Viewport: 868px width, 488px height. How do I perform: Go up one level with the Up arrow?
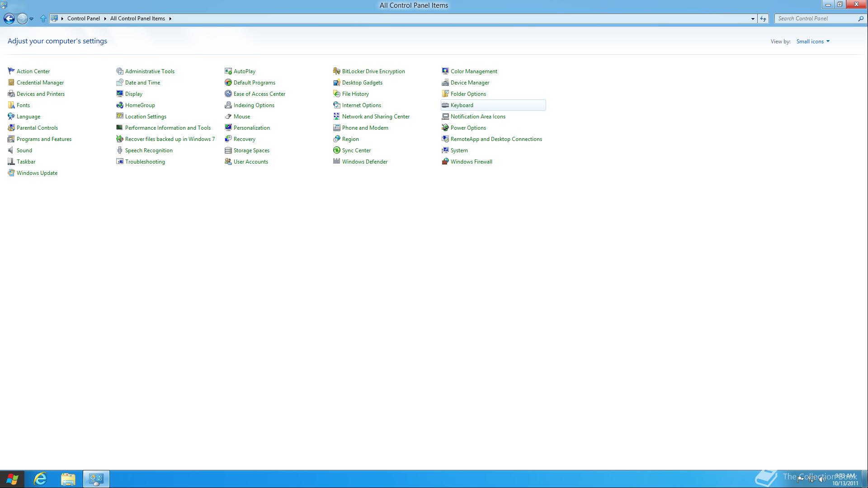click(x=43, y=19)
